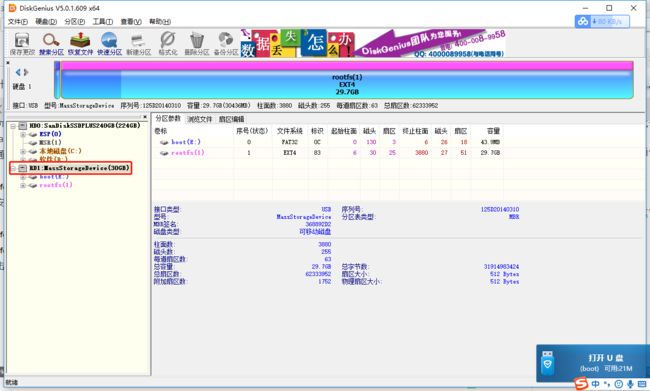This screenshot has width=650, height=391.
Task: Open the 文件(F) File menu
Action: pos(18,22)
